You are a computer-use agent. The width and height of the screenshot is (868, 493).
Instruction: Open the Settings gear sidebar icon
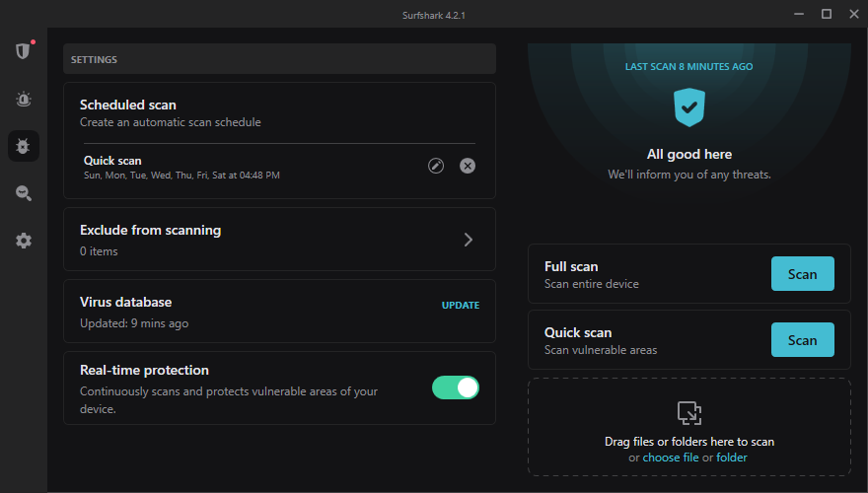point(23,241)
